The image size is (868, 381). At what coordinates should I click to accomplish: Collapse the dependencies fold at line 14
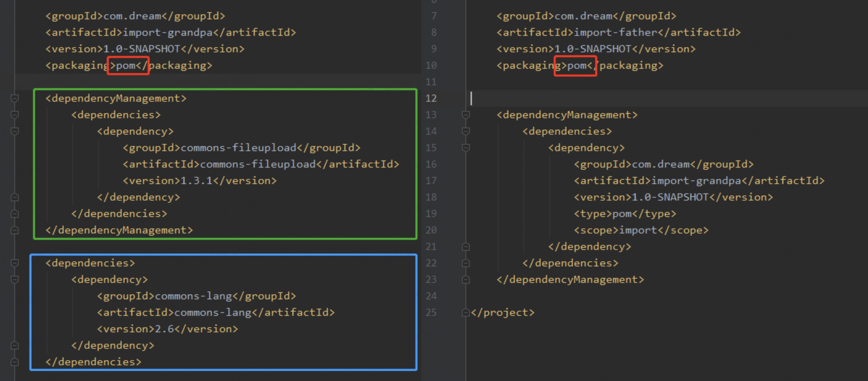tap(466, 131)
